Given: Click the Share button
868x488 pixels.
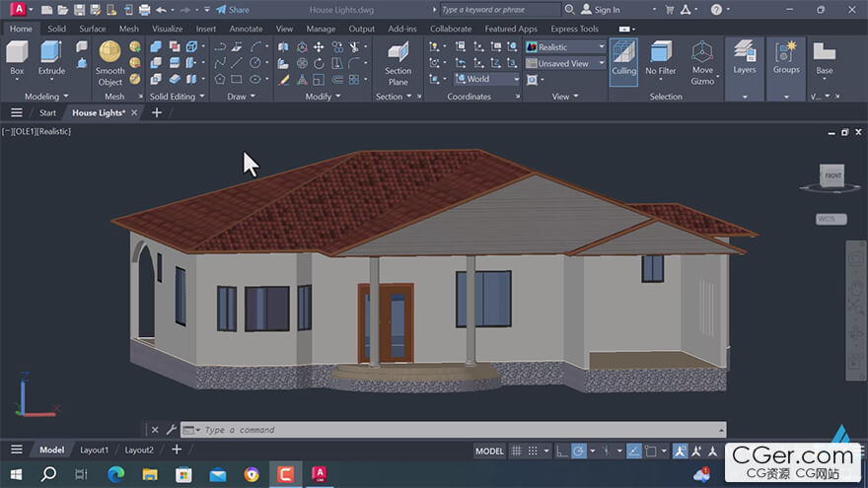Looking at the screenshot, I should click(233, 10).
